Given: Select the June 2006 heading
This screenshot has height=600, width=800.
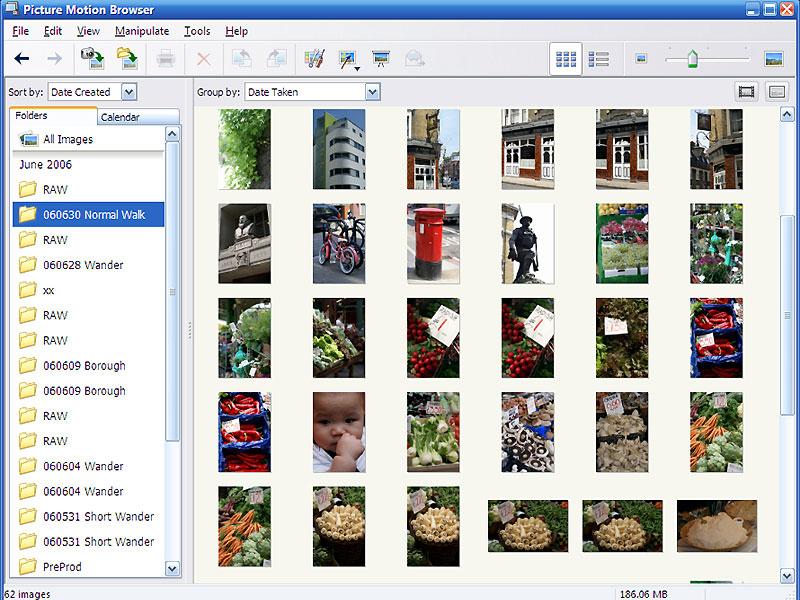Looking at the screenshot, I should click(x=45, y=164).
